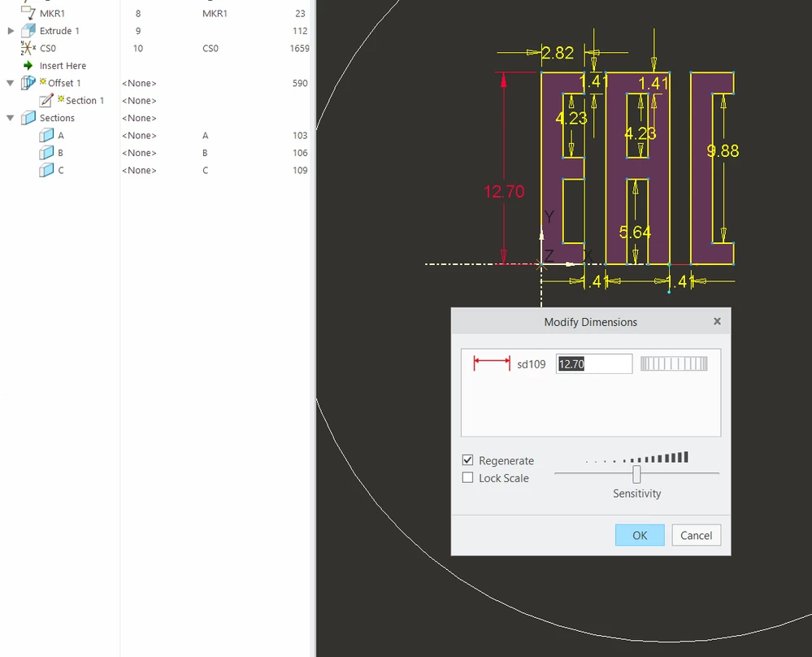This screenshot has width=812, height=657.
Task: Click the <None> cell in Offset 1 row
Action: tap(139, 83)
